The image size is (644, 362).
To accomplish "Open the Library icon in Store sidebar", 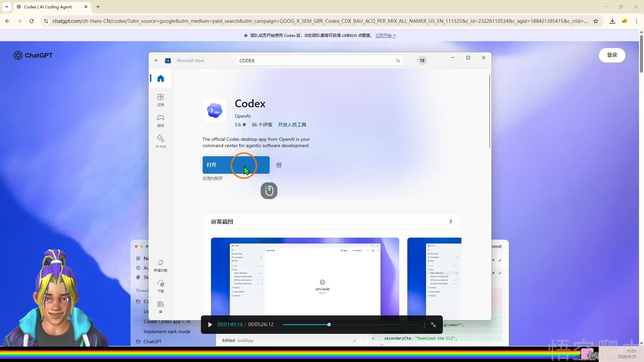I will (161, 306).
